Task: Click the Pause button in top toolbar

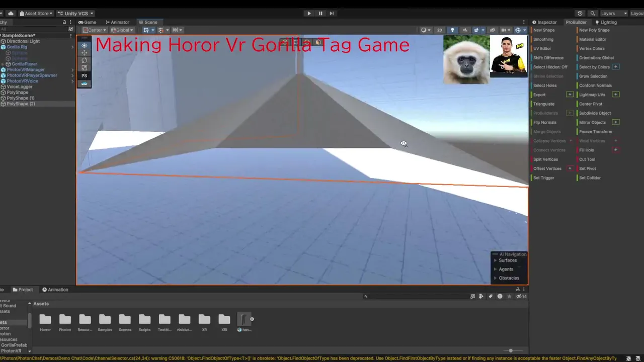Action: click(320, 14)
